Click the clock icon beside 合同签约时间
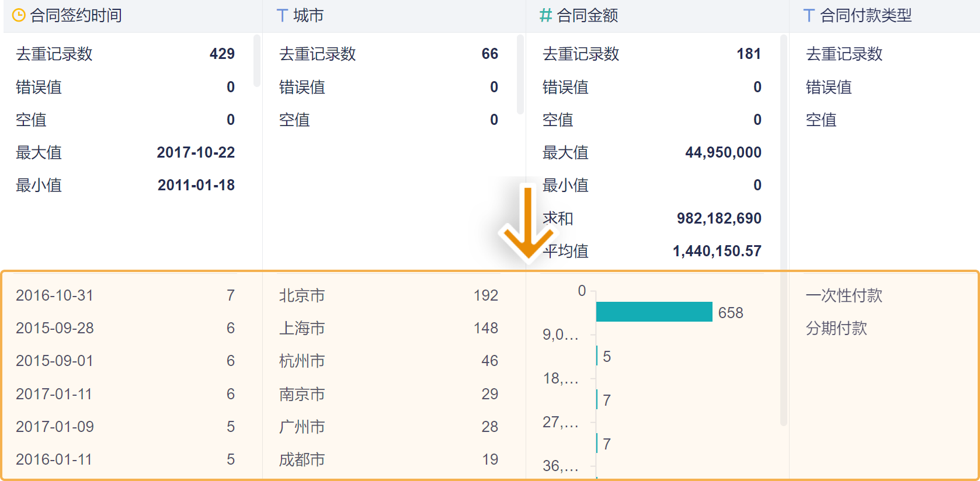The height and width of the screenshot is (481, 980). [x=19, y=16]
